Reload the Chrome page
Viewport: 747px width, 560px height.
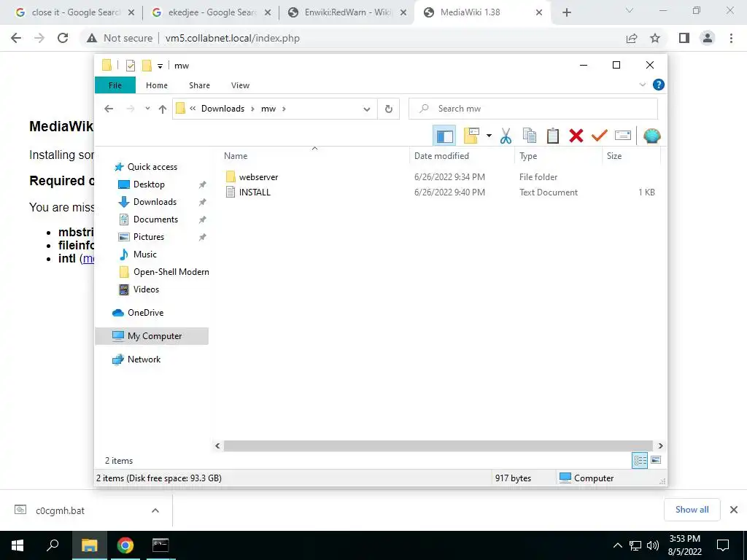pos(63,38)
